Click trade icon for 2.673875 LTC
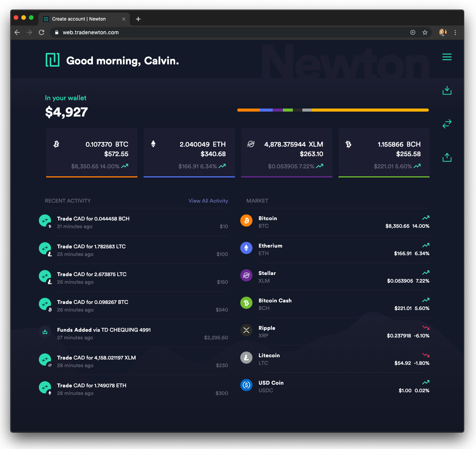The width and height of the screenshot is (476, 449). tap(45, 276)
